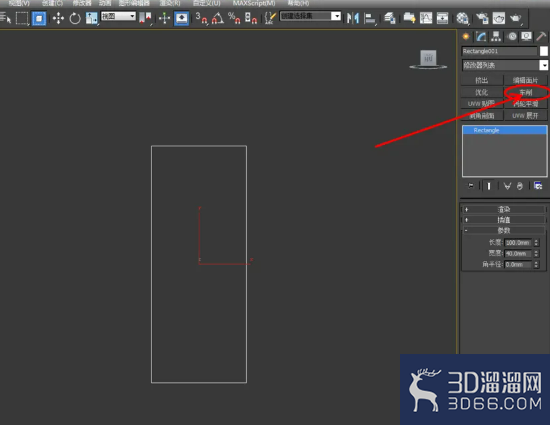This screenshot has height=425, width=550.
Task: Open Render Setup teapot icon
Action: (482, 18)
